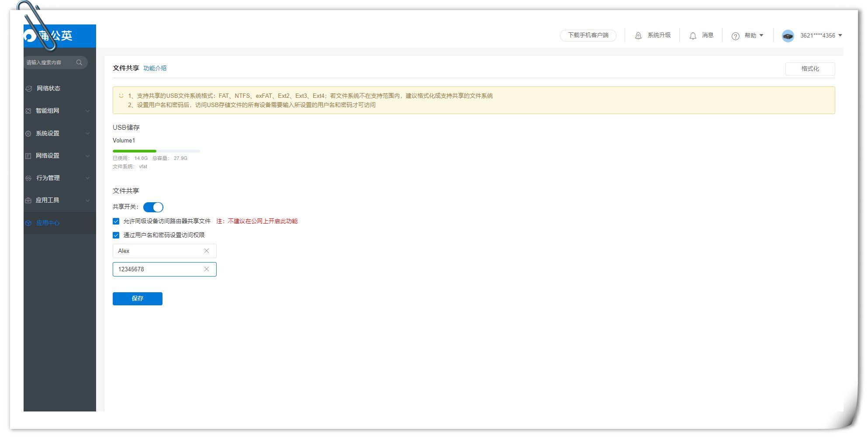868x439 pixels.
Task: Click the USB储存 heading
Action: pos(126,128)
